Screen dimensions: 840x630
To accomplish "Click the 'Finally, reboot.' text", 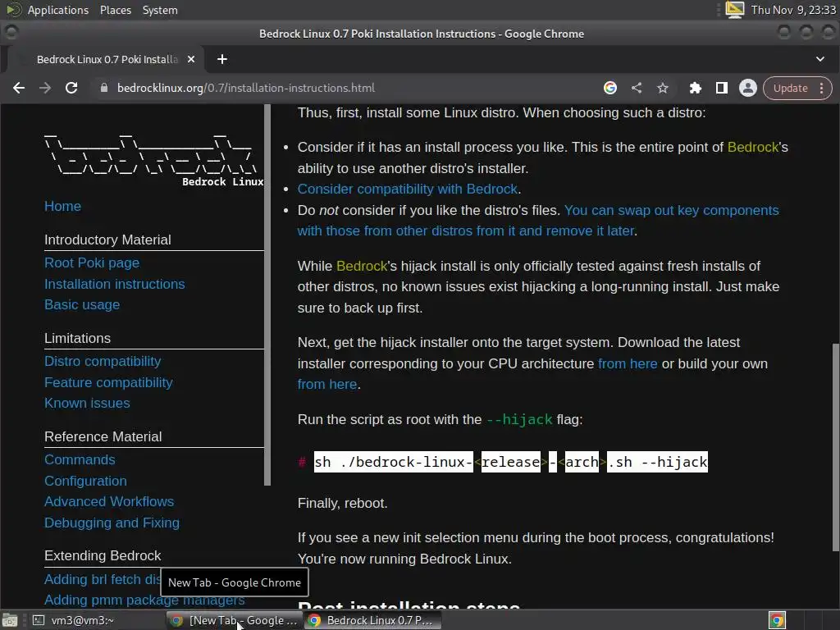I will pos(342,504).
